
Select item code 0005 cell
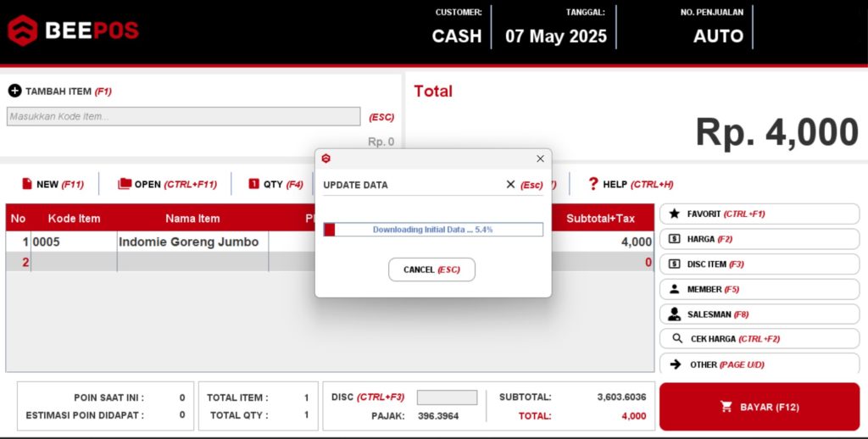(74, 242)
